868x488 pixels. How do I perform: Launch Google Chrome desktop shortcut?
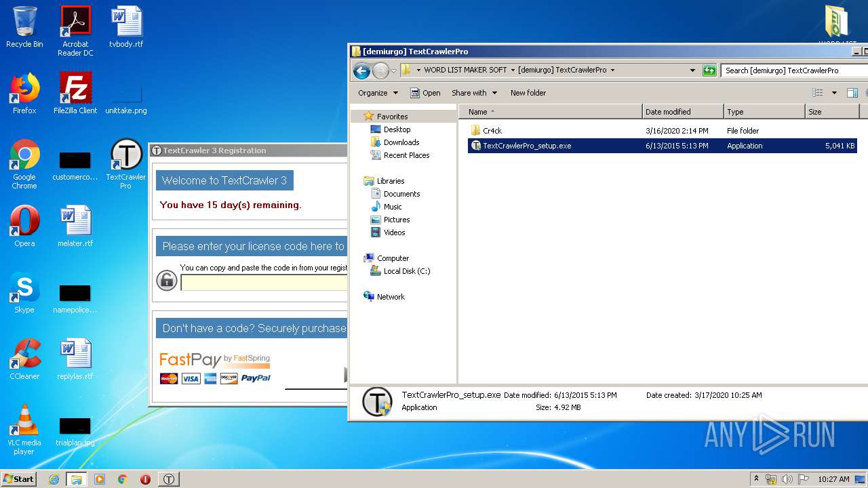click(24, 164)
